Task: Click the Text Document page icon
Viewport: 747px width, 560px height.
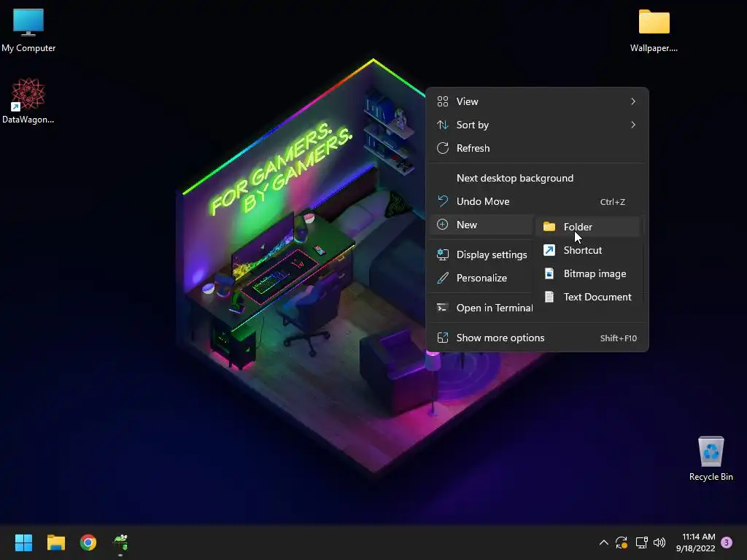Action: 549,297
